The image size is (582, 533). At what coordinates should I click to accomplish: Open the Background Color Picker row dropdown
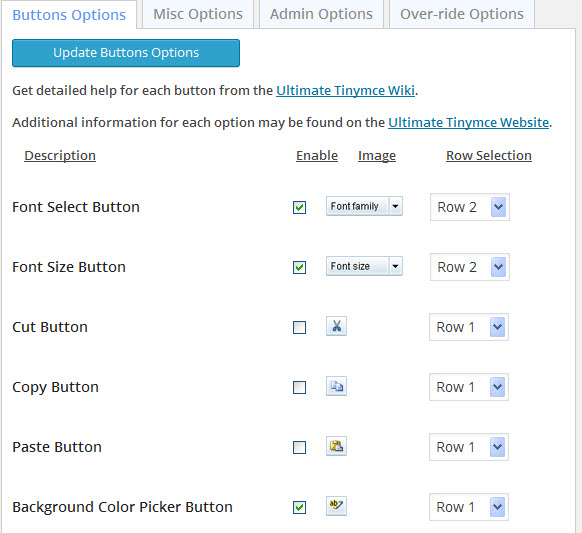click(x=469, y=507)
